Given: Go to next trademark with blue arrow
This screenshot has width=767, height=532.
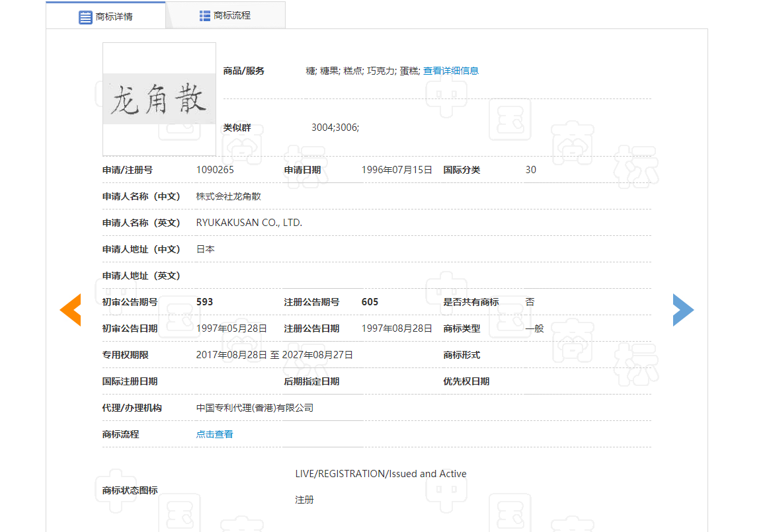Looking at the screenshot, I should pyautogui.click(x=683, y=309).
